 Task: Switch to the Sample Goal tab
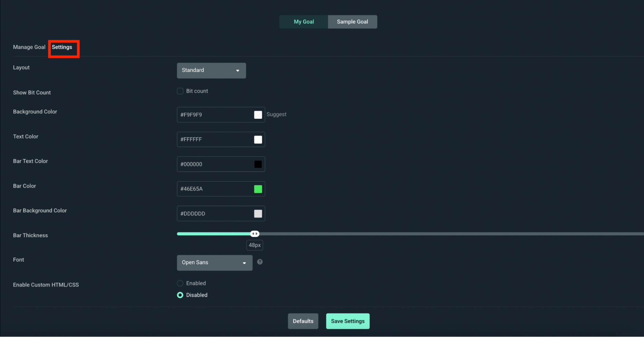[352, 22]
